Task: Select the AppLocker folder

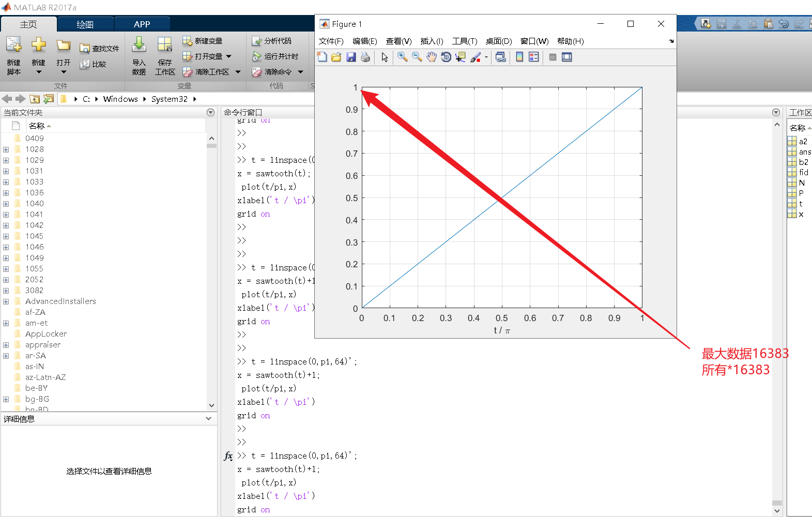Action: coord(46,334)
